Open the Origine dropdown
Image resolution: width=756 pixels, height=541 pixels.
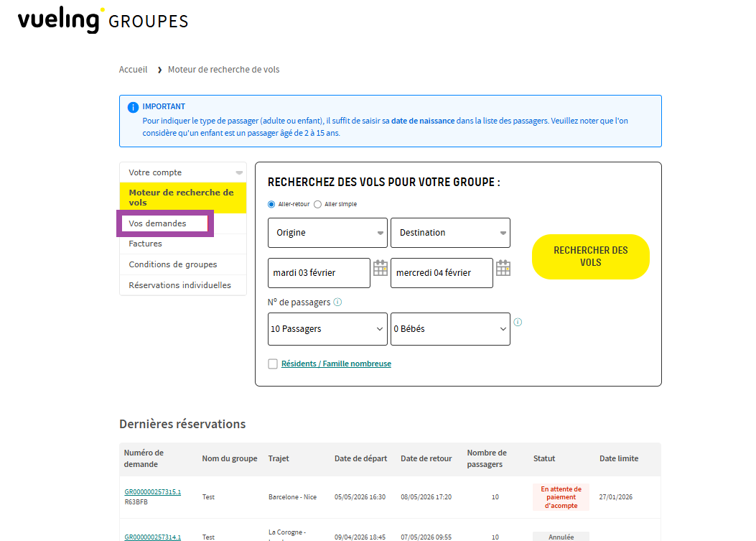327,233
